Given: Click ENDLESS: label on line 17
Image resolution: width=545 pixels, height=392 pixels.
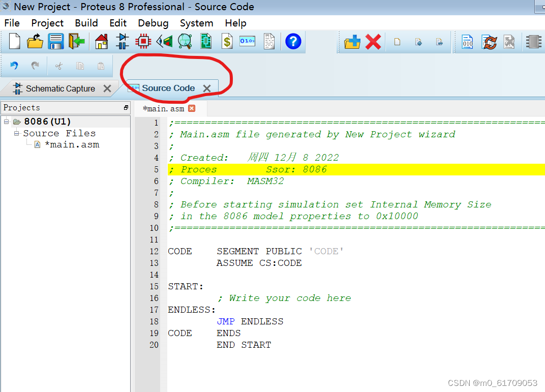Looking at the screenshot, I should [192, 310].
